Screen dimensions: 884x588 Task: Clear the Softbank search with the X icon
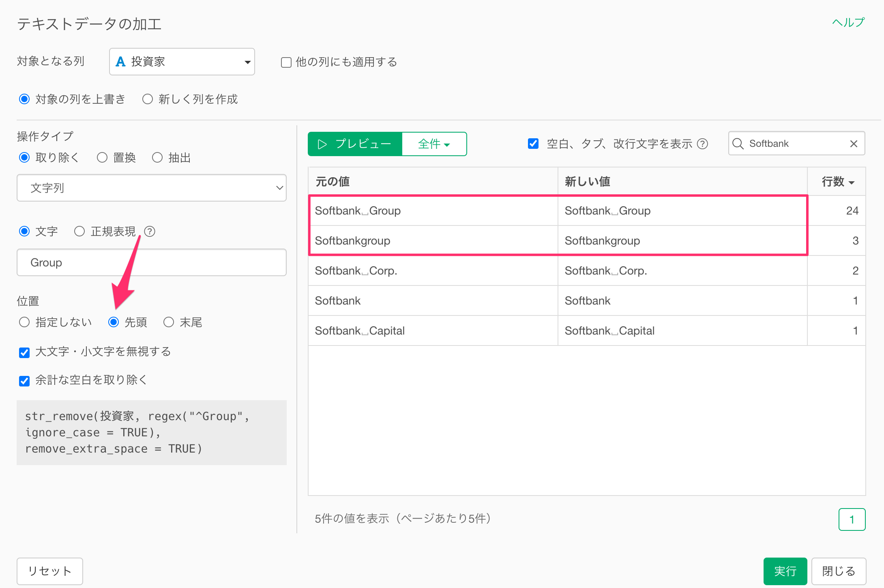854,144
